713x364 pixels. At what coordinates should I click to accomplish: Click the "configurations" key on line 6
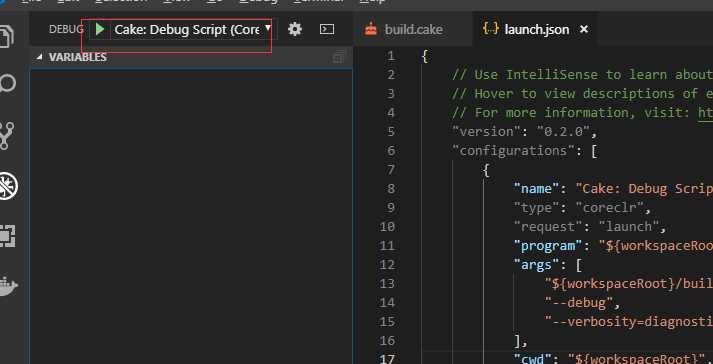pos(513,151)
